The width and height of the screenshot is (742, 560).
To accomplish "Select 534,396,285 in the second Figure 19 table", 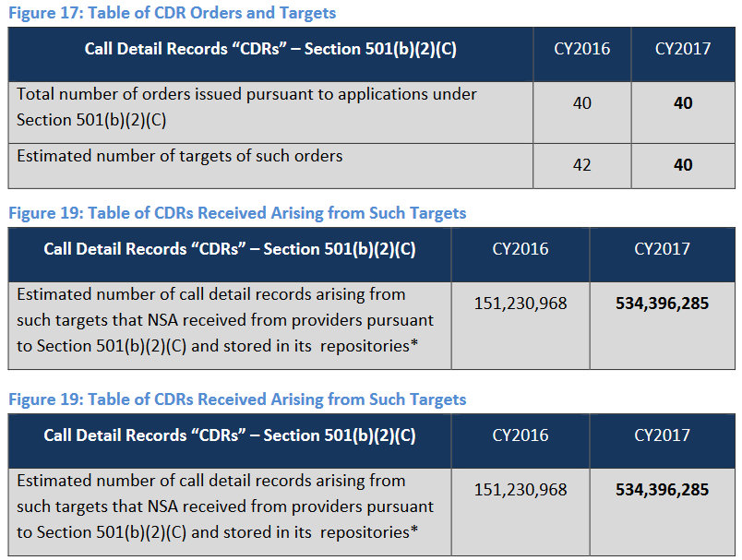I will [662, 489].
